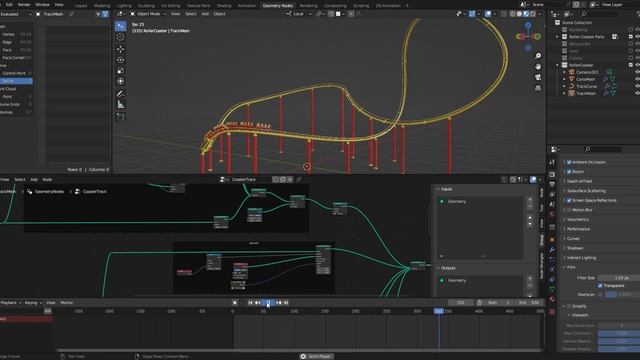Image resolution: width=640 pixels, height=360 pixels.
Task: Select the Scale tool
Action: [x=120, y=71]
